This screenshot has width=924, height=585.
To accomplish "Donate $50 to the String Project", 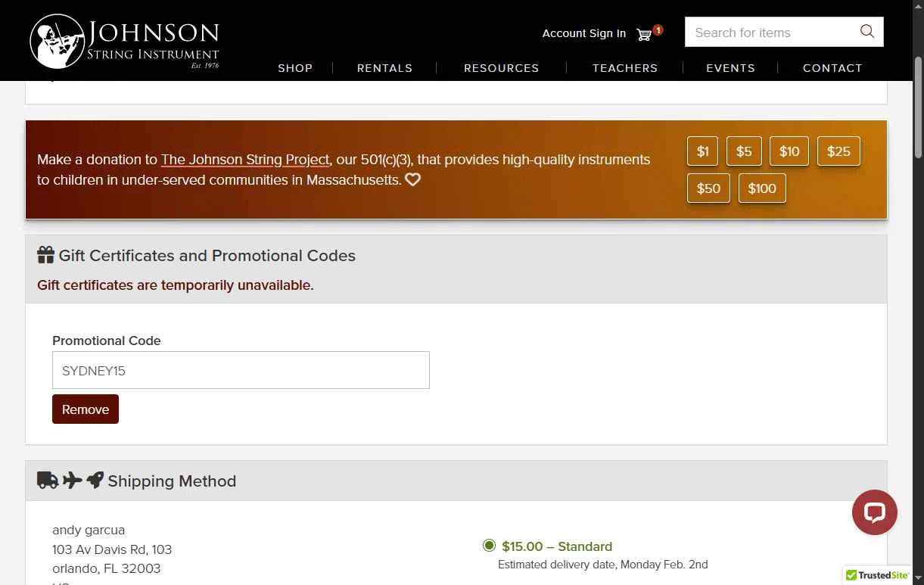I will [708, 188].
